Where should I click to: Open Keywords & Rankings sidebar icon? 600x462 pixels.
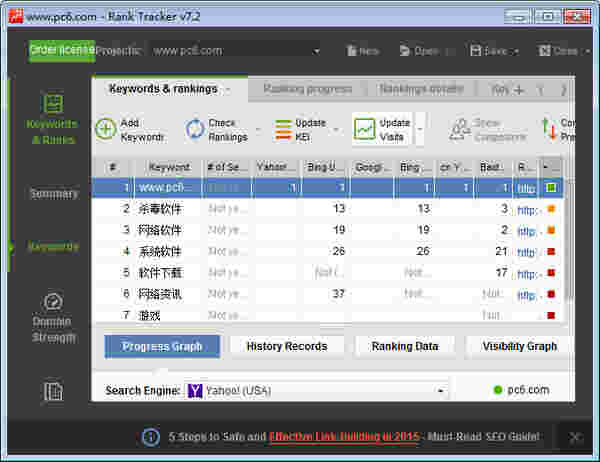(52, 103)
